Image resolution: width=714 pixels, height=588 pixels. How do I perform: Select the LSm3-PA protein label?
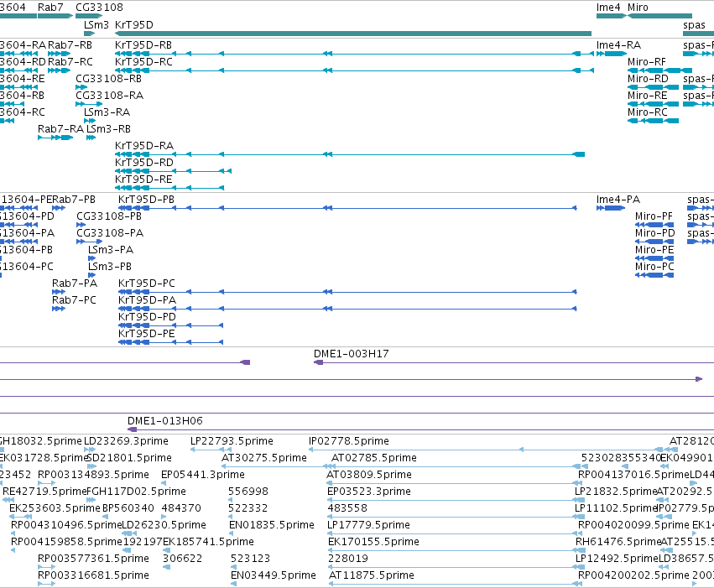(111, 250)
